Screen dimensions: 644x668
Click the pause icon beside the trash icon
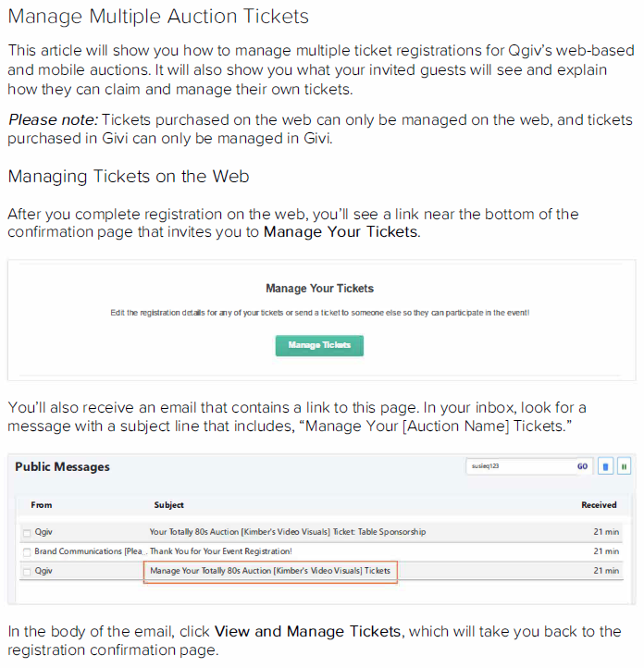point(625,467)
